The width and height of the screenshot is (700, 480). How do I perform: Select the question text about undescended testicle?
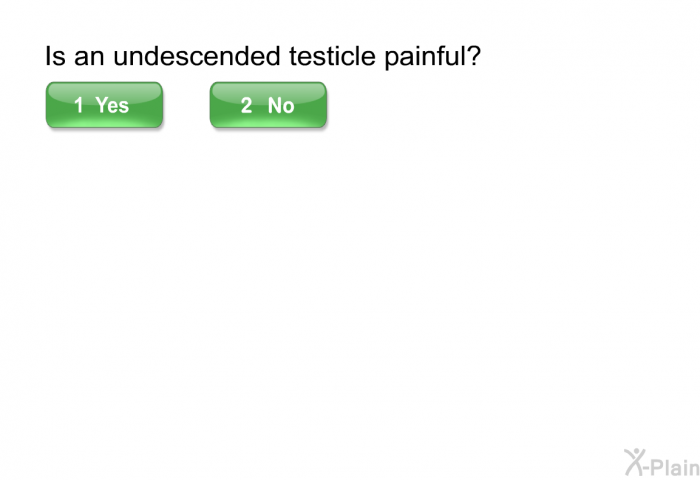pyautogui.click(x=263, y=56)
